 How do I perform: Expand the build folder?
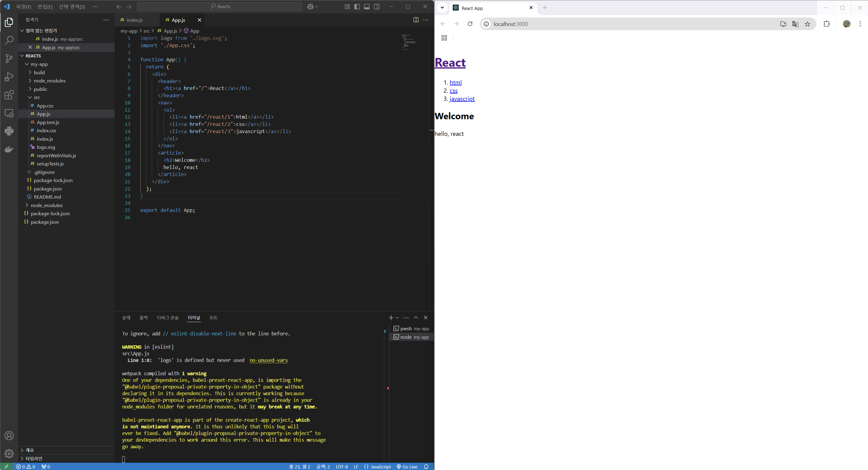pos(39,72)
